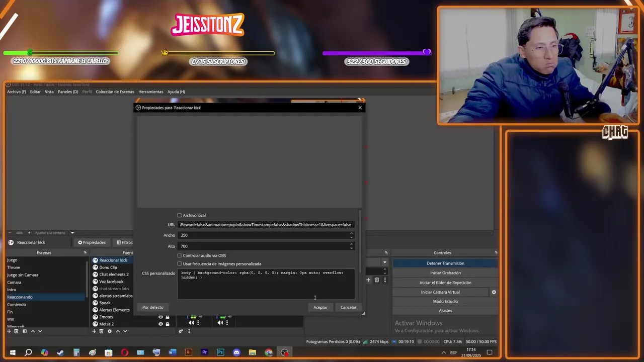This screenshot has height=362, width=644.
Task: Add a scene transition with the plus icon
Action: pos(368,280)
